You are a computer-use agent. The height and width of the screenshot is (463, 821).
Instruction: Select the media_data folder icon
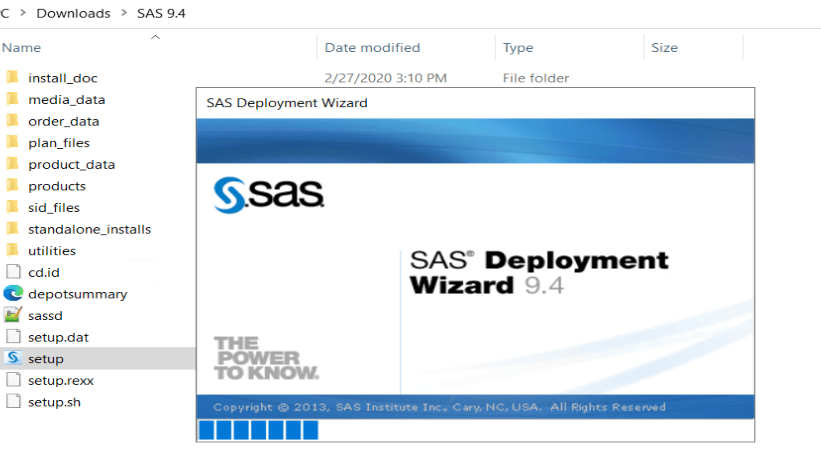tap(13, 99)
